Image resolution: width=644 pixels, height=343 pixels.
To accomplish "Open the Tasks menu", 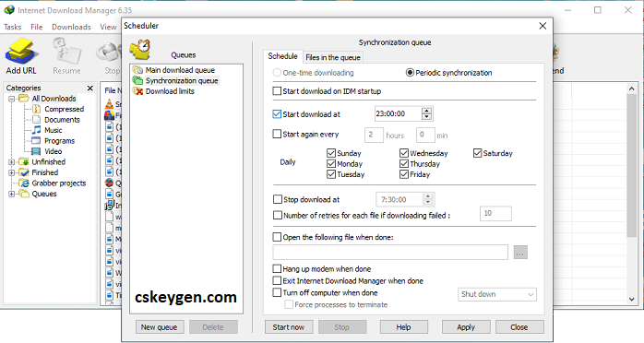I will (x=12, y=27).
